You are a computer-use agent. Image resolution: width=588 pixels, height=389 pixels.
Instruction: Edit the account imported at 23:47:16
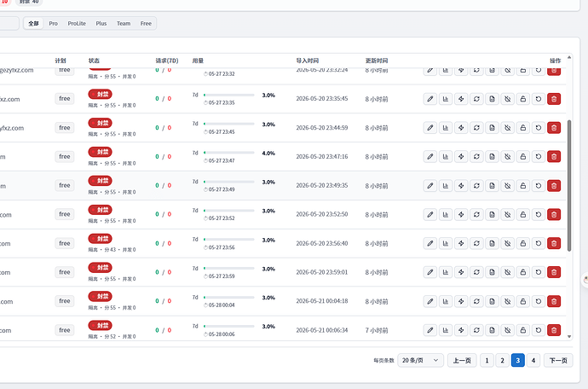click(430, 157)
